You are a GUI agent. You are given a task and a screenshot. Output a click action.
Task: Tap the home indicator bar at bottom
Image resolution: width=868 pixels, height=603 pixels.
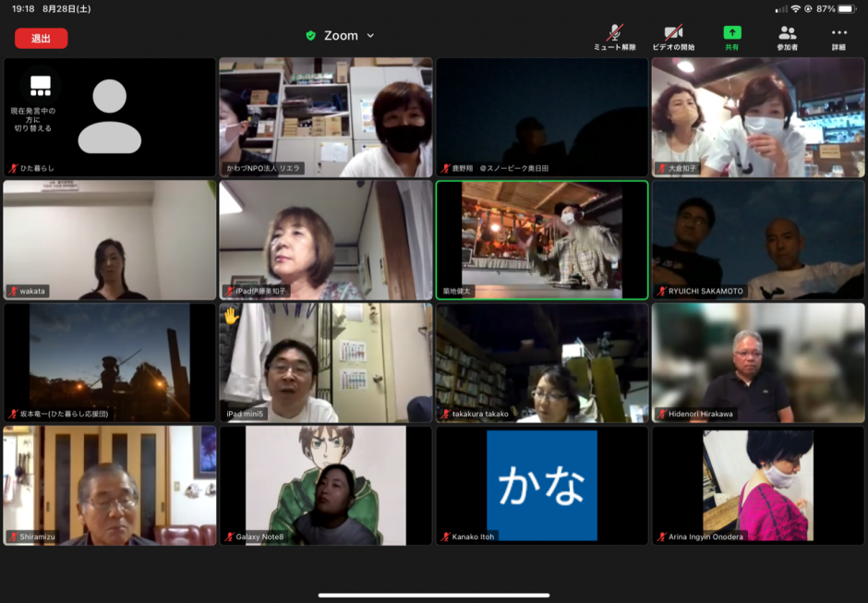point(433,595)
